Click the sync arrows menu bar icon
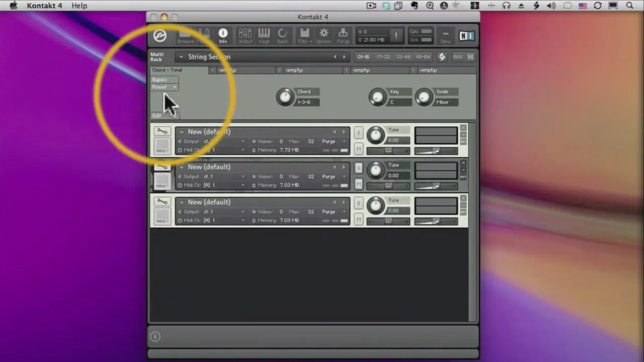The image size is (644, 362). click(598, 6)
